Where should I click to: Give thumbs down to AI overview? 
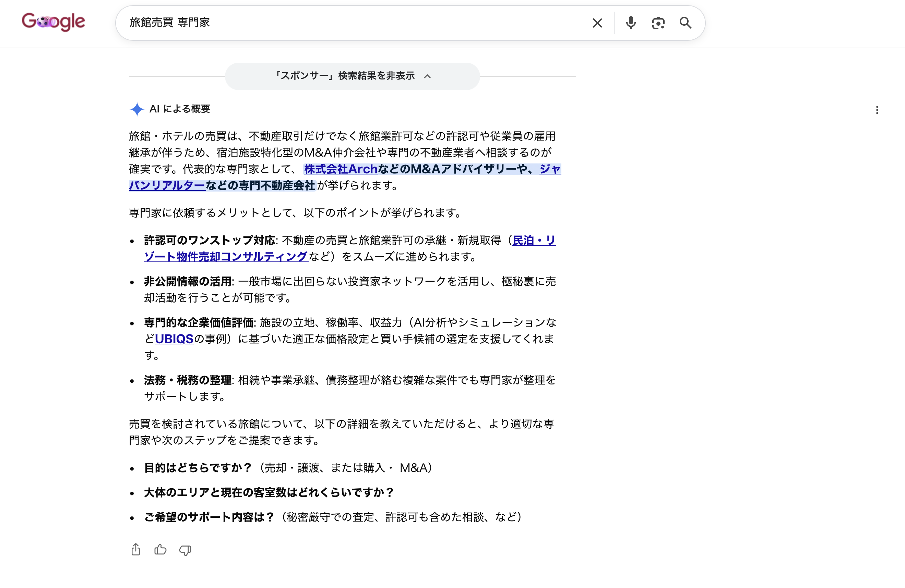[185, 550]
